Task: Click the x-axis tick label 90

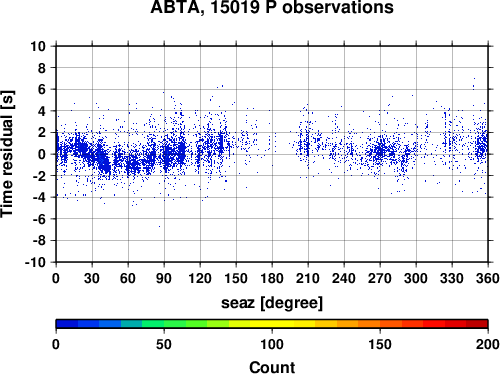Action: pyautogui.click(x=164, y=278)
